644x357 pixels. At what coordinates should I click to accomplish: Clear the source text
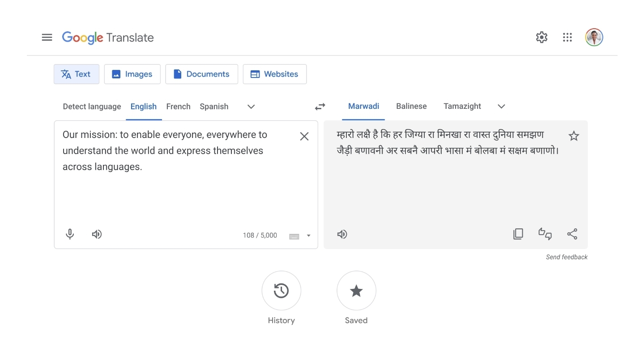304,136
